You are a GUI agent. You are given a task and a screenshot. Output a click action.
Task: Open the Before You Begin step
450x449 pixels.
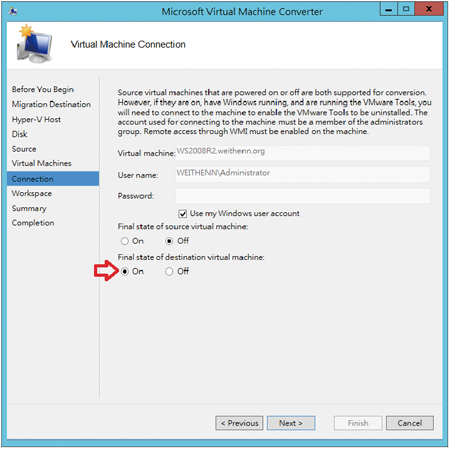[43, 89]
